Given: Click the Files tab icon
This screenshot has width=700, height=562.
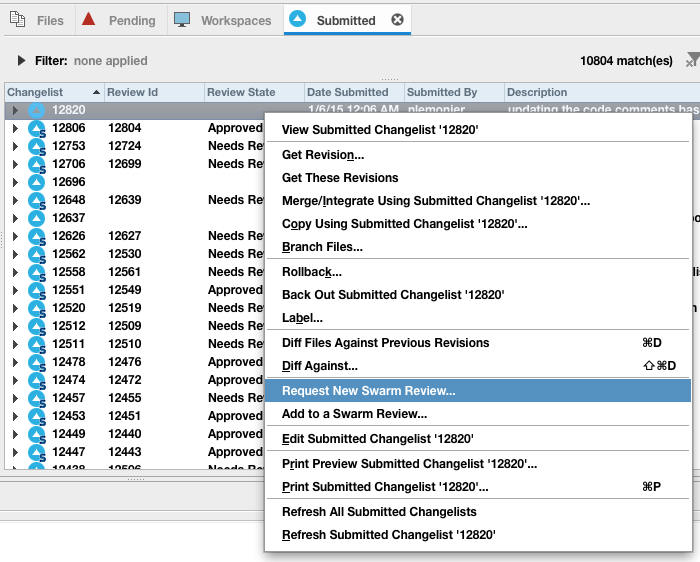Looking at the screenshot, I should 17,19.
